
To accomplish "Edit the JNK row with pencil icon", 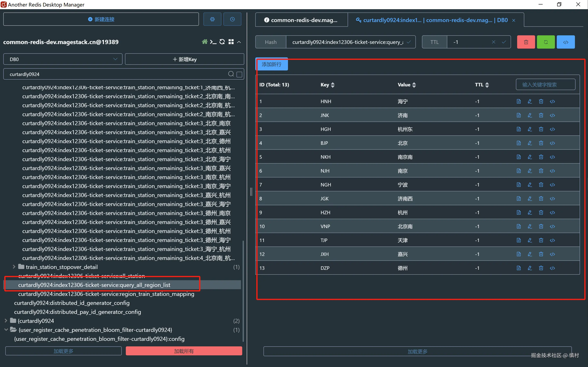I will tap(530, 115).
